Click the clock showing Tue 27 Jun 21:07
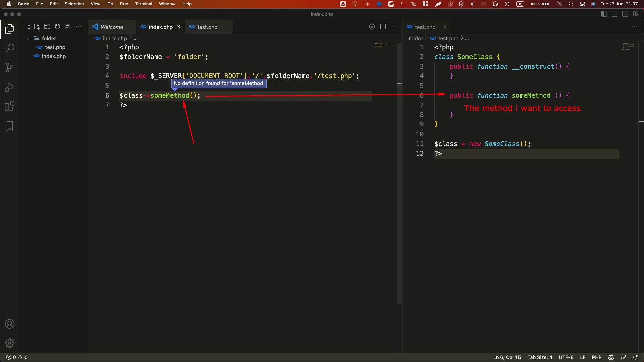Image resolution: width=644 pixels, height=362 pixels. coord(619,4)
